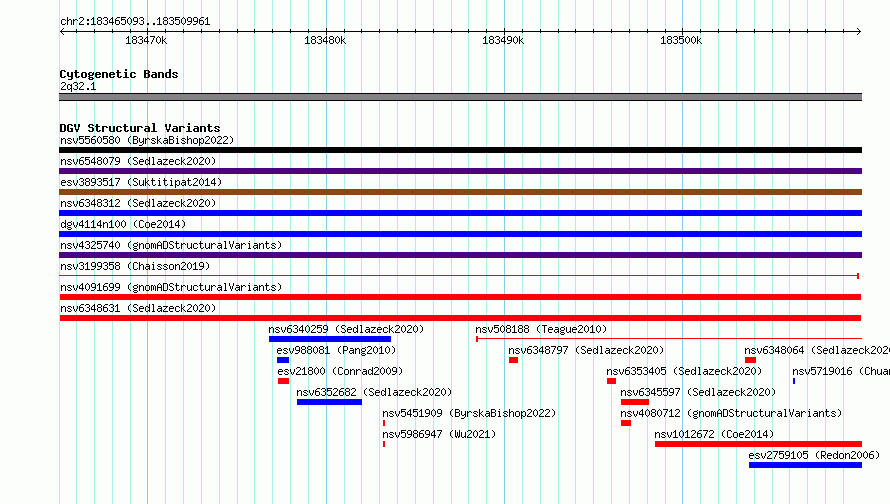890x504 pixels.
Task: Click the small blue esv988081 block
Action: click(x=283, y=360)
